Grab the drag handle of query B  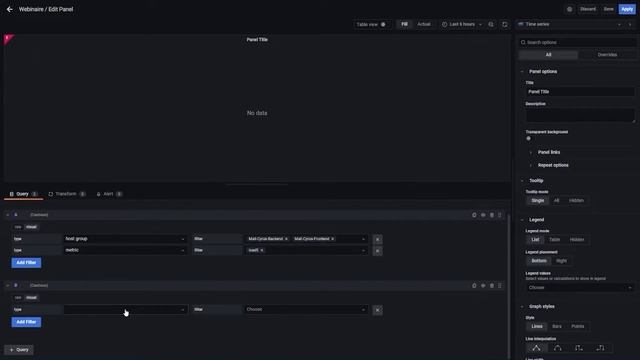tap(500, 285)
